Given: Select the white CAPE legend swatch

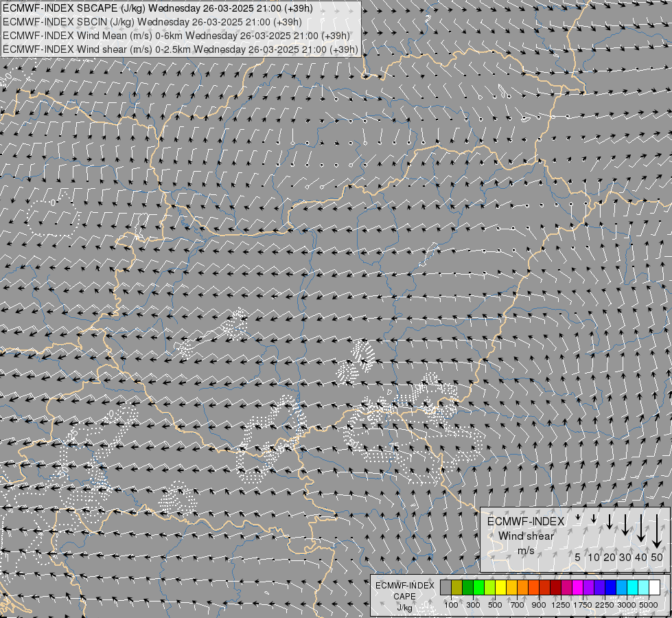Looking at the screenshot, I should click(654, 588).
